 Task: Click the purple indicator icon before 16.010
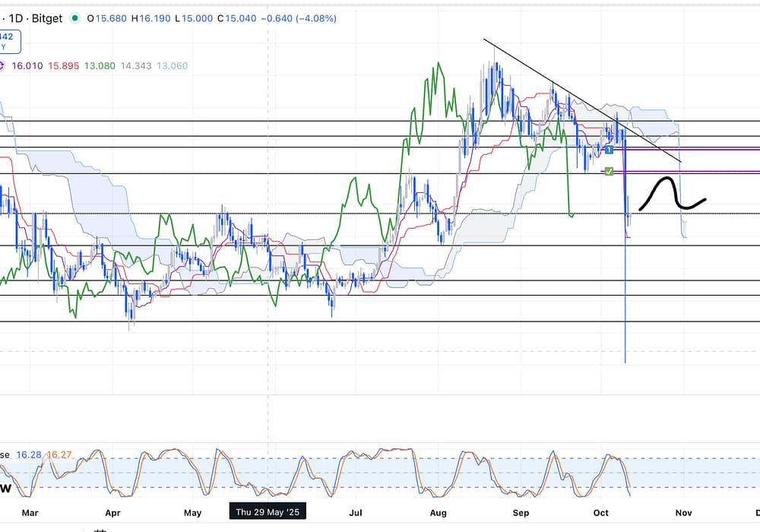click(x=2, y=66)
